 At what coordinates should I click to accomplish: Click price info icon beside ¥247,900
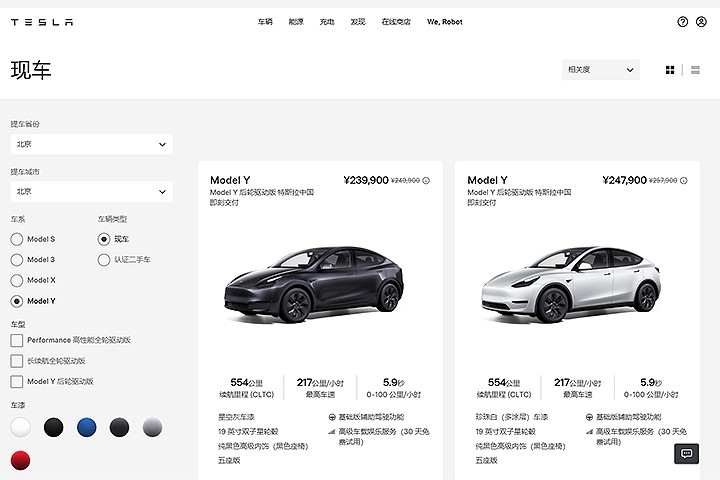(x=684, y=181)
